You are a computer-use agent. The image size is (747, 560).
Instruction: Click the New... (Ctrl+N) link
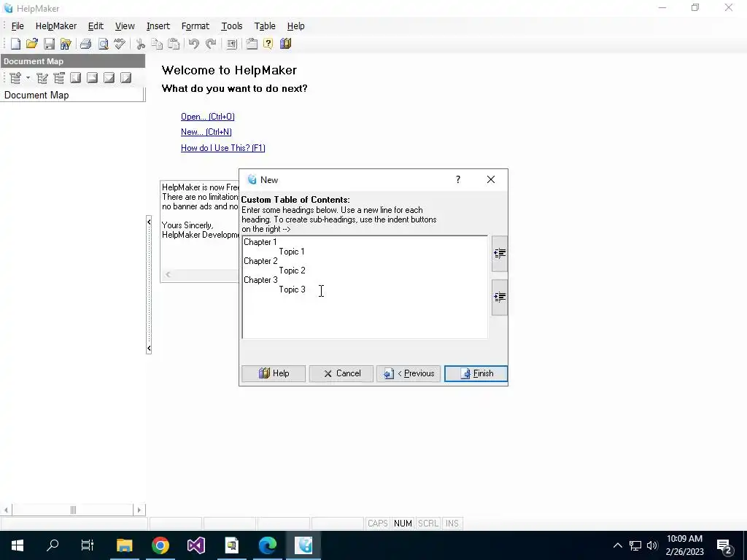206,132
